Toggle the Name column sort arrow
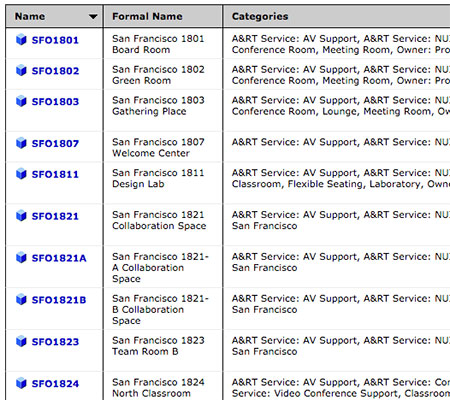The height and width of the screenshot is (400, 450). (x=93, y=16)
